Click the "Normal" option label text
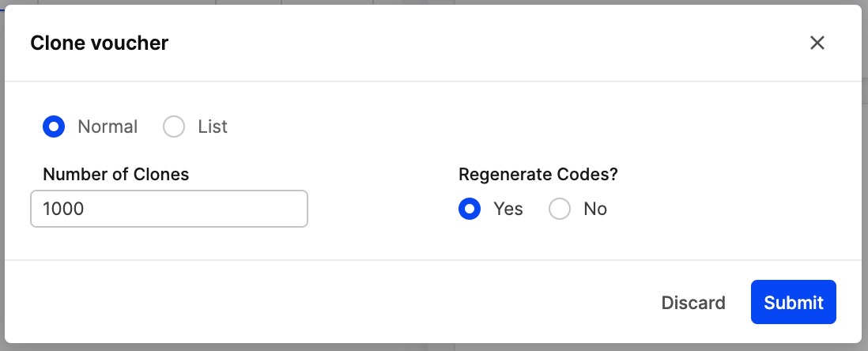The height and width of the screenshot is (351, 868). pos(108,126)
